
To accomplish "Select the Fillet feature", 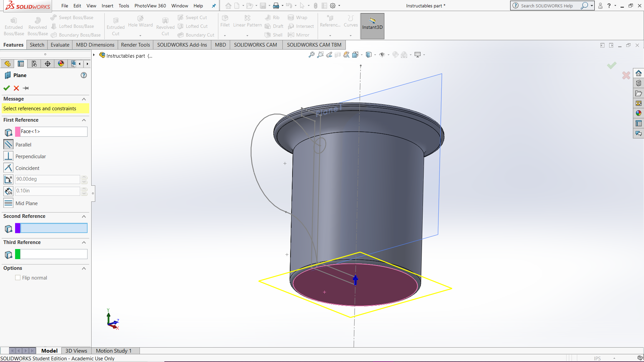I will tap(225, 23).
